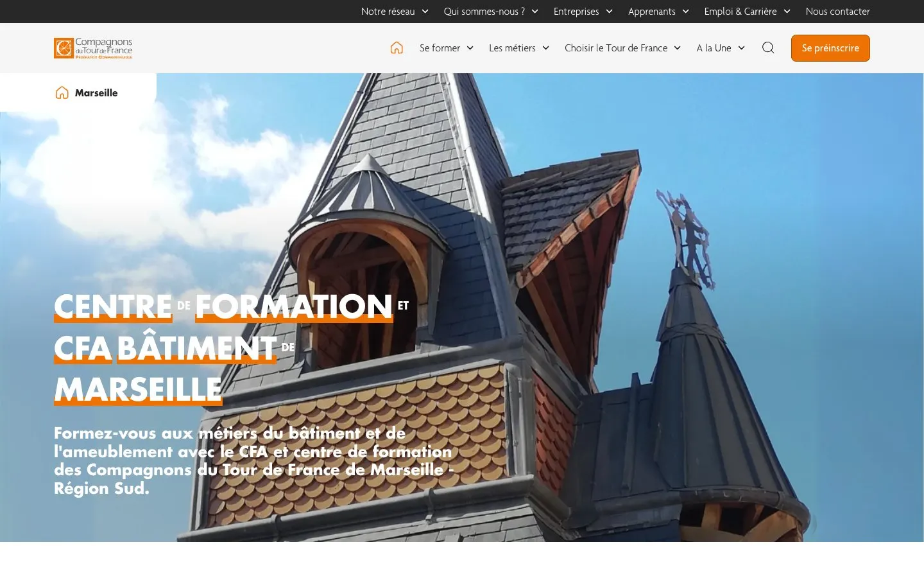Expand the Se former chevron
924x578 pixels.
(470, 48)
